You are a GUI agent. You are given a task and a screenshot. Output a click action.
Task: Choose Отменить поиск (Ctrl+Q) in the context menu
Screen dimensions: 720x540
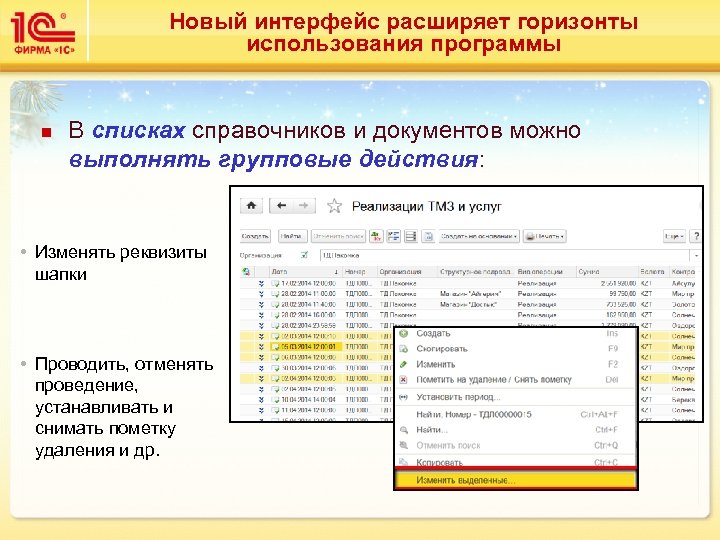[516, 446]
